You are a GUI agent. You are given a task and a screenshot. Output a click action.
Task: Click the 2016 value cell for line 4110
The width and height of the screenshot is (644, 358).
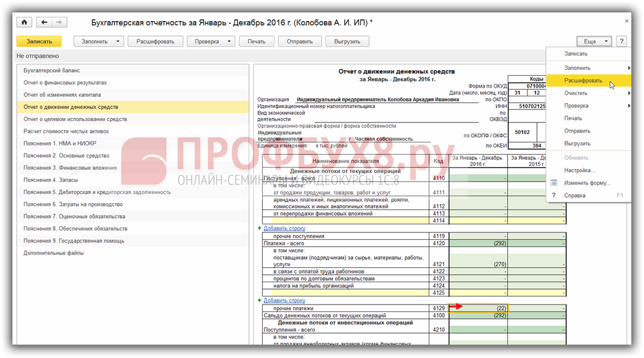click(478, 178)
